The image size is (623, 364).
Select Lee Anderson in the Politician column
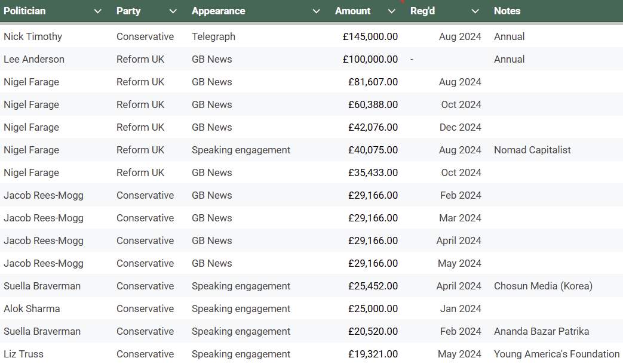(x=34, y=59)
